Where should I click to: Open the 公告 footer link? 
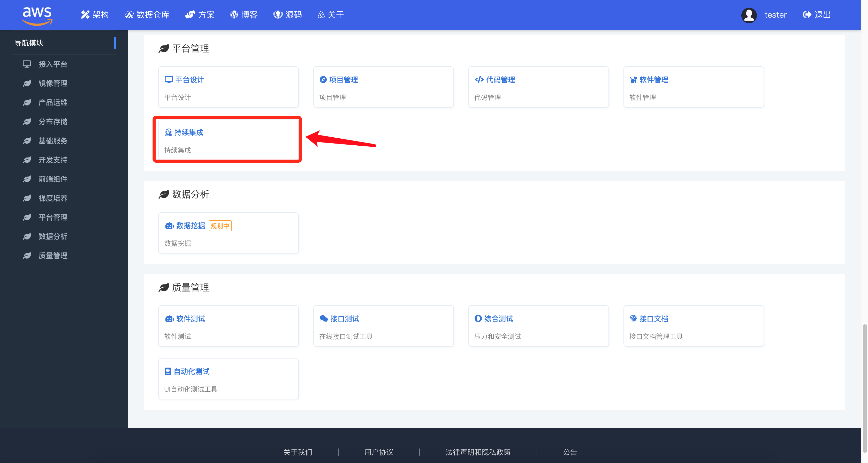(570, 452)
